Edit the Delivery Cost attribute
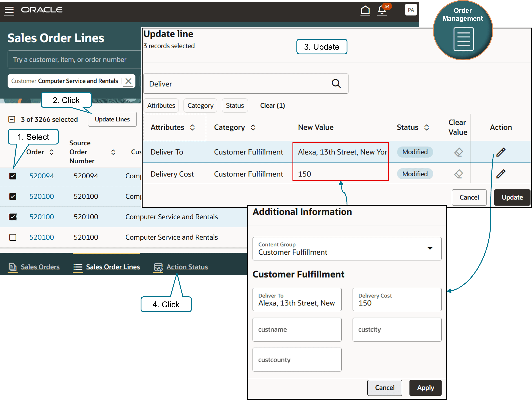532x400 pixels. 501,174
